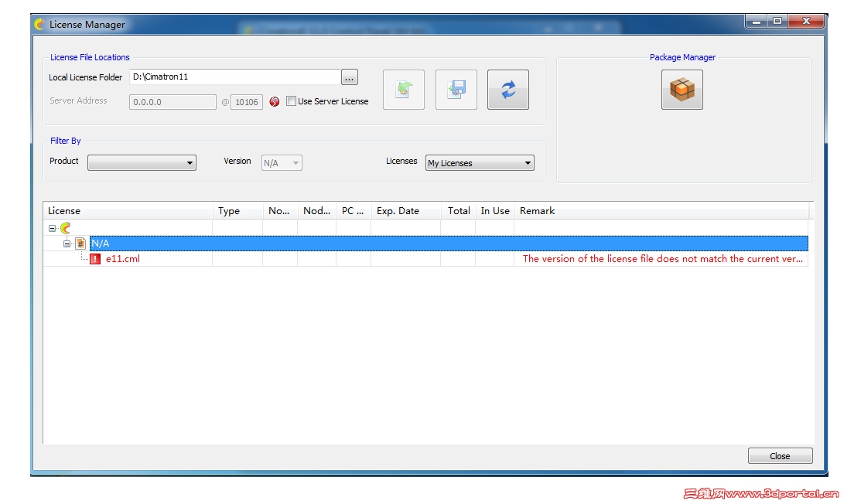Browse for the local license folder

click(350, 77)
